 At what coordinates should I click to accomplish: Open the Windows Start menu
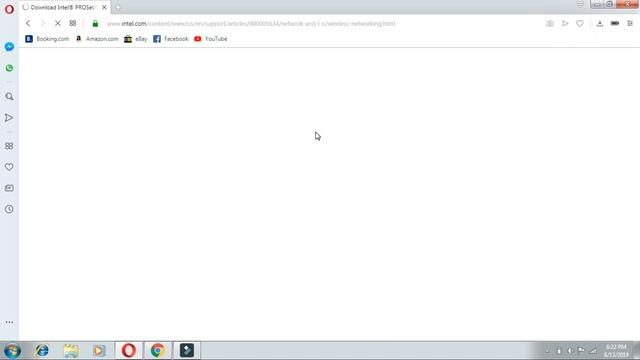click(x=12, y=351)
